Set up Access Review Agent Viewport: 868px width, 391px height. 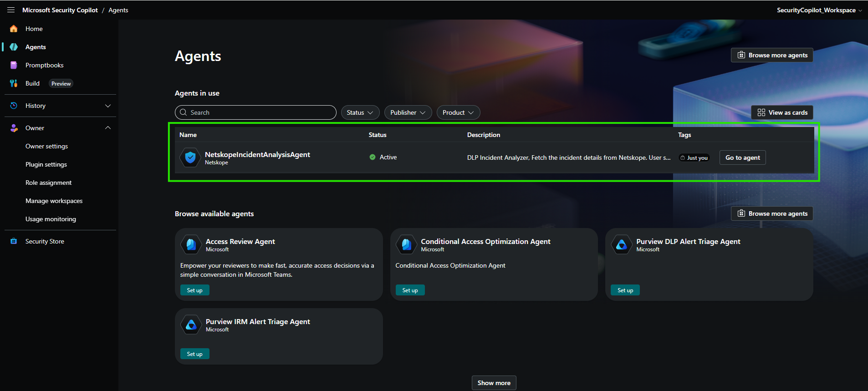[195, 290]
